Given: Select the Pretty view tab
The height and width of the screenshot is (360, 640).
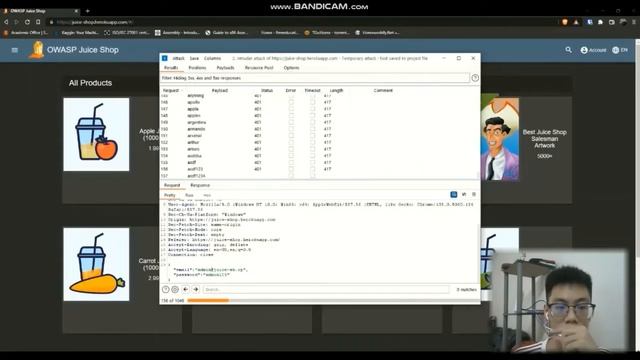Looking at the screenshot, I should 169,195.
